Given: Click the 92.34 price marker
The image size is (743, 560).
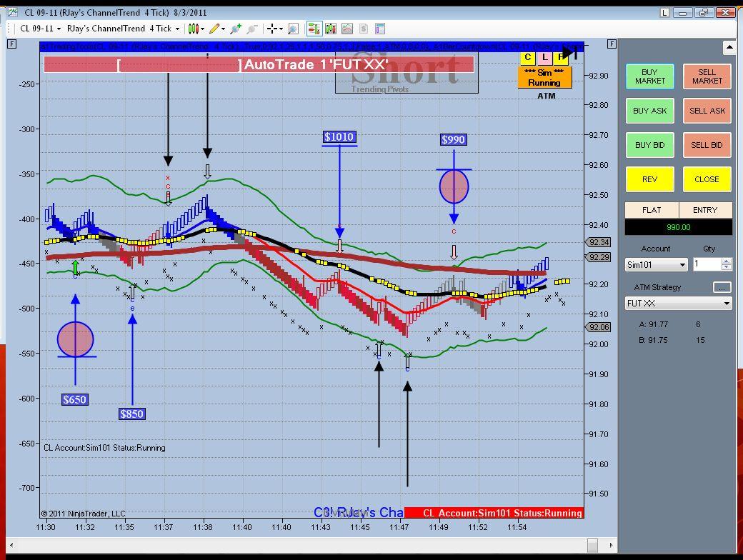Looking at the screenshot, I should coord(599,242).
